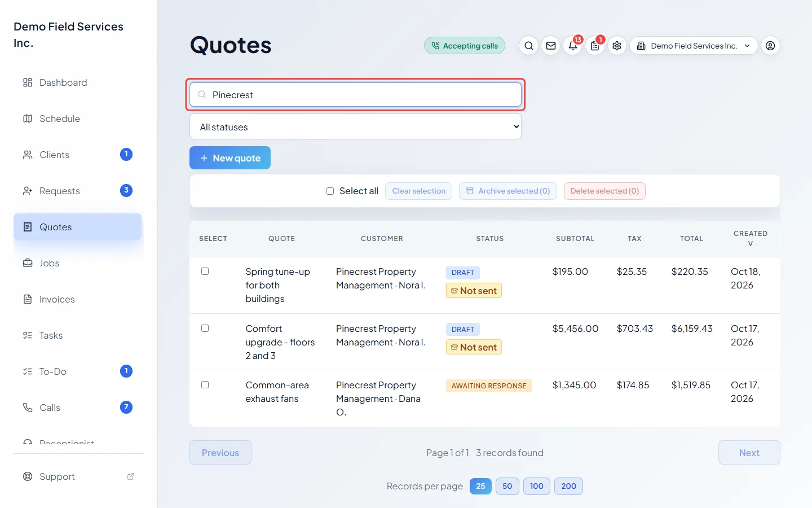Open the Support link in the sidebar
Viewport: 812px width, 508px height.
78,476
